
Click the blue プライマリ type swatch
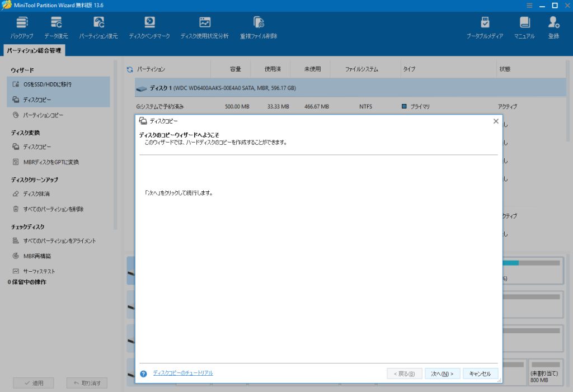coord(404,106)
